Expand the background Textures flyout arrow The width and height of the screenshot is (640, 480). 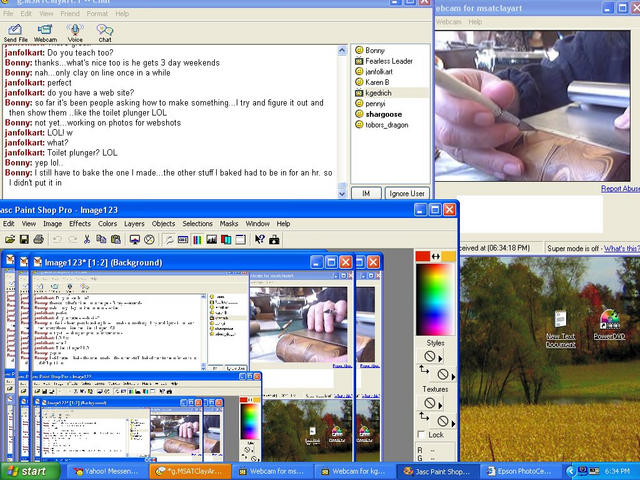453,423
